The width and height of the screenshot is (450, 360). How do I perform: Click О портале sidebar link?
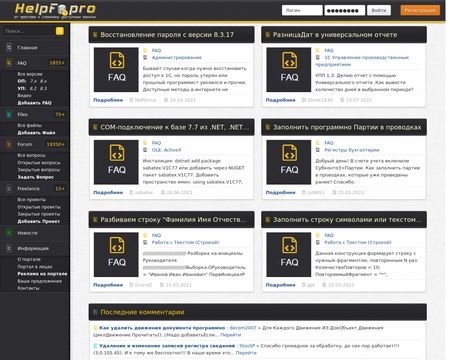[x=29, y=259]
